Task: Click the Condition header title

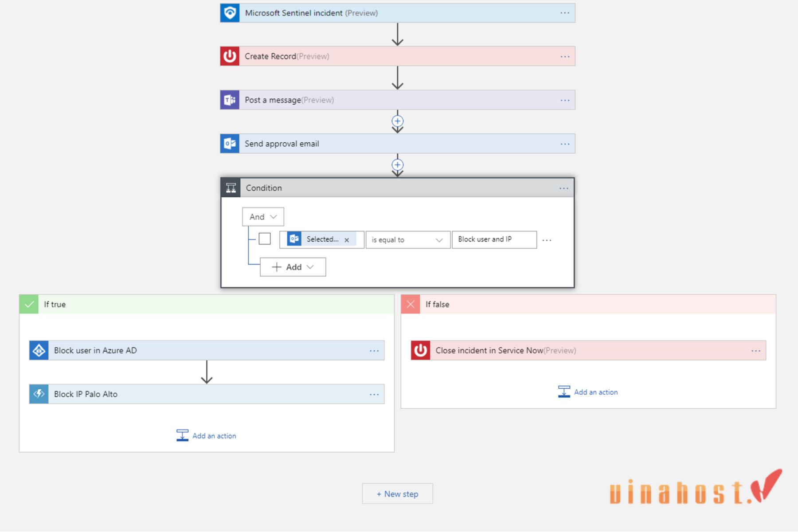Action: (264, 188)
